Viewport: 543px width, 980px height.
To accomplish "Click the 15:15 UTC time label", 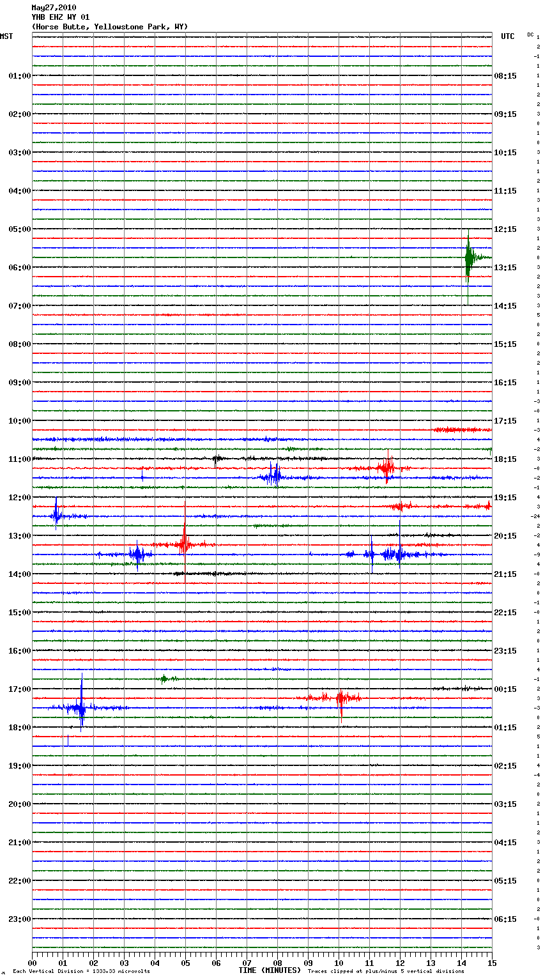I will 505,344.
